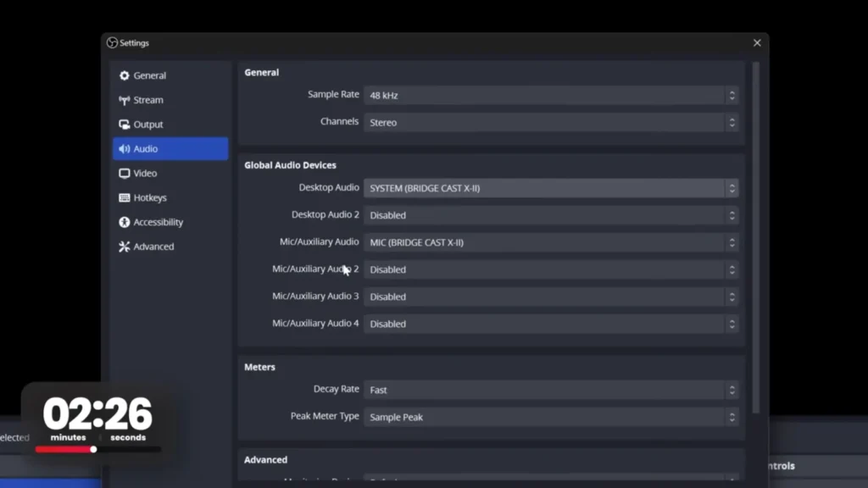This screenshot has width=868, height=488.
Task: Expand the Mic/Auxiliary Audio 4 dropdown
Action: click(x=551, y=324)
